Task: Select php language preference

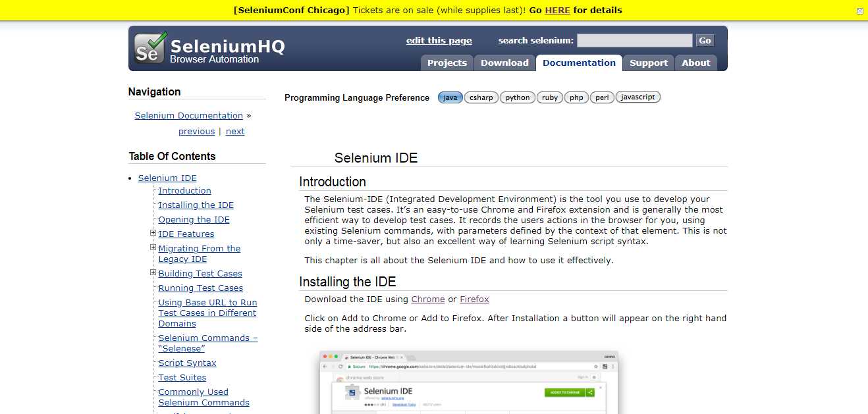Action: coord(576,97)
